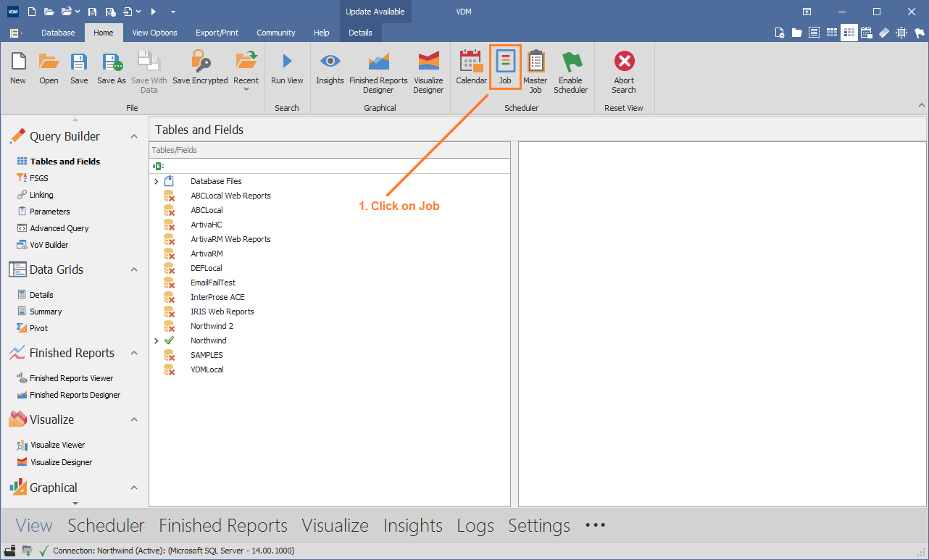The image size is (929, 560).
Task: Collapse the Data Grids sidebar section
Action: [x=133, y=269]
